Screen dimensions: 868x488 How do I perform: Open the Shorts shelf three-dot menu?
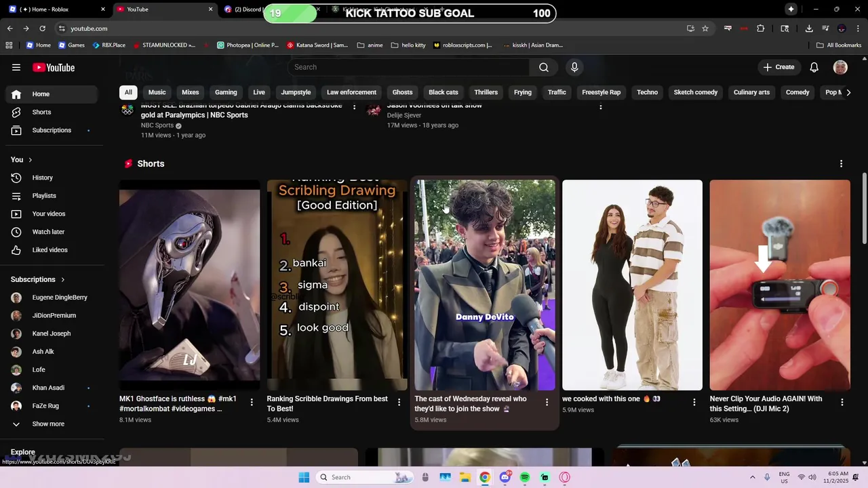point(841,164)
